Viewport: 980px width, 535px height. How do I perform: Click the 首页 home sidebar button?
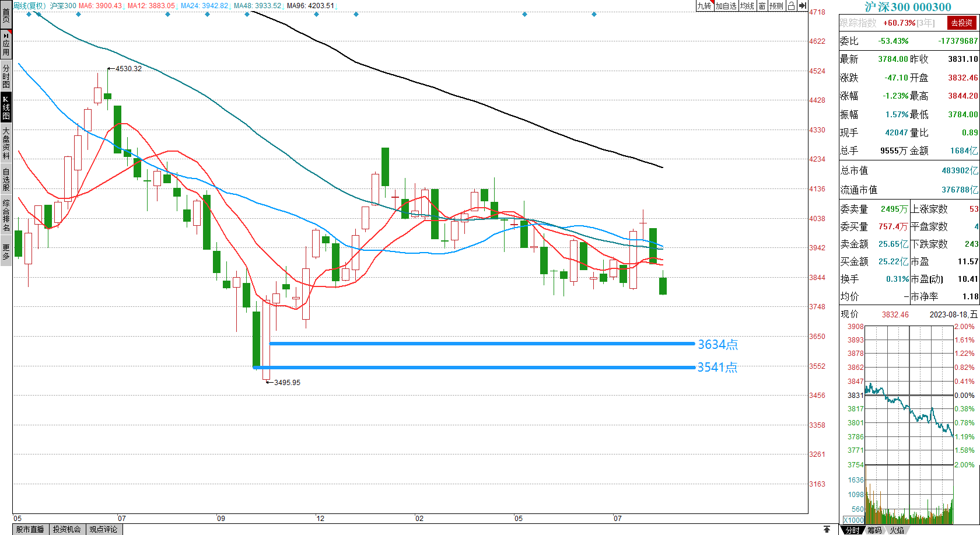click(6, 15)
